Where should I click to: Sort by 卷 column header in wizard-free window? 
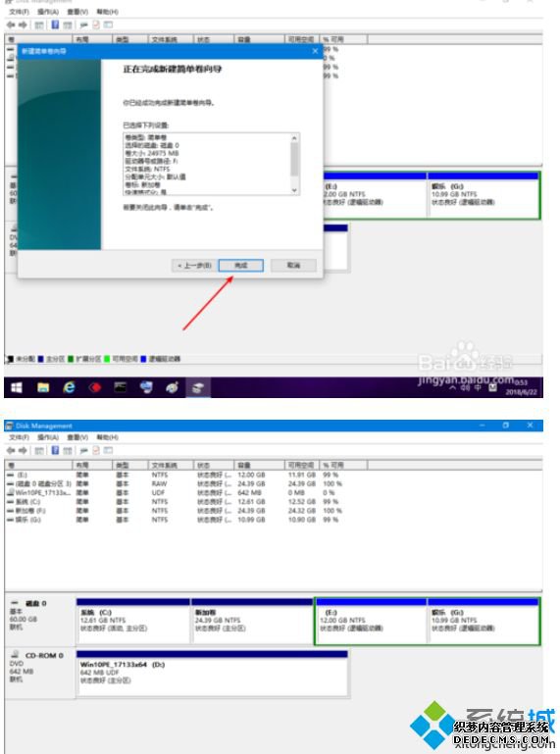(38, 465)
